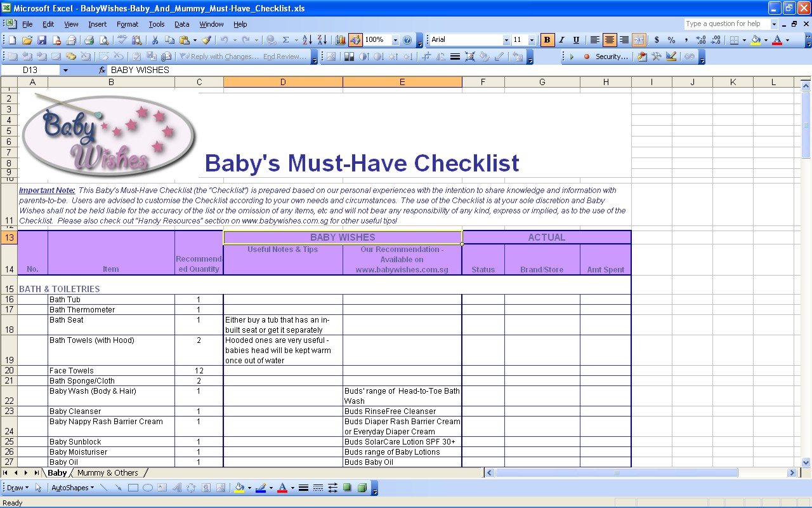
Task: Click the Copy icon
Action: pos(169,40)
